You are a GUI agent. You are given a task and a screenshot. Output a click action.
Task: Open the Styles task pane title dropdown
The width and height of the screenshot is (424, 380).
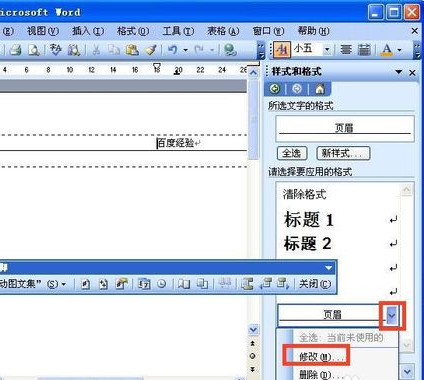point(398,72)
